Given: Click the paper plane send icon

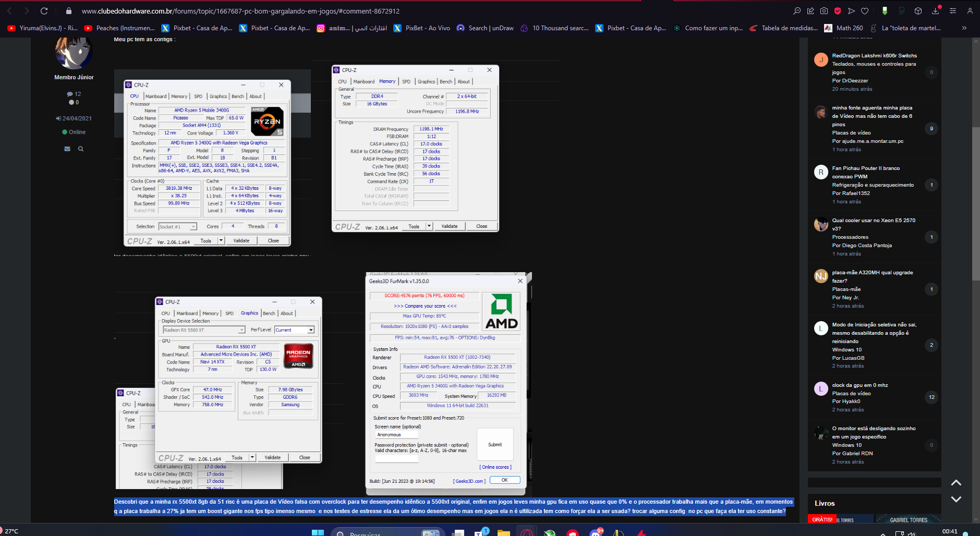Looking at the screenshot, I should pos(851,11).
